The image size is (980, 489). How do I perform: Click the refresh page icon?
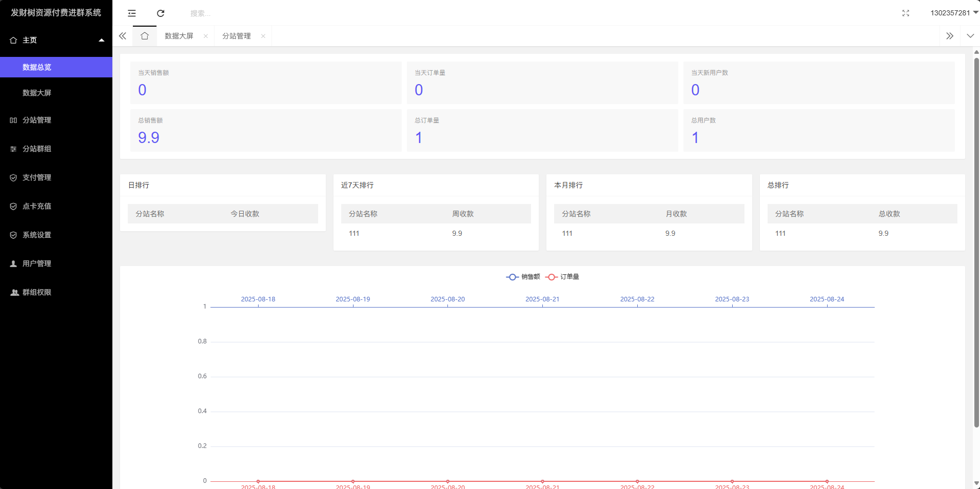(x=161, y=13)
